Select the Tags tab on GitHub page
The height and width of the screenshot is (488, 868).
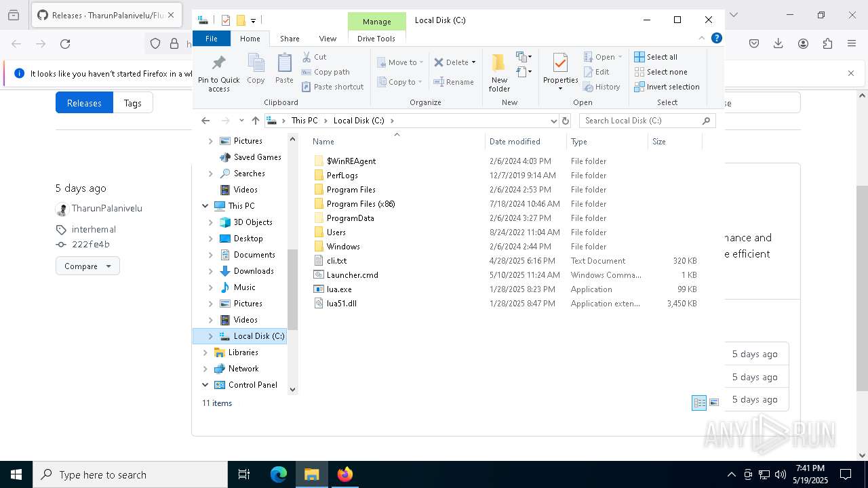pyautogui.click(x=132, y=103)
